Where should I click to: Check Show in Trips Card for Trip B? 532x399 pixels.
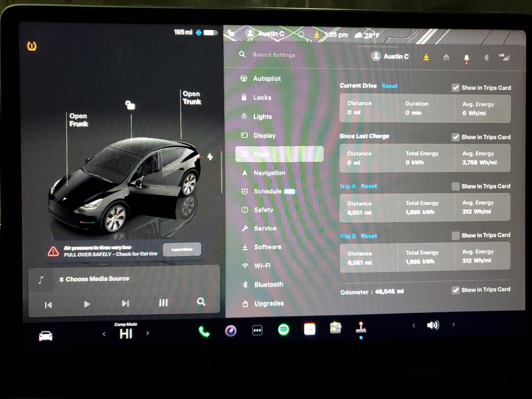(456, 235)
